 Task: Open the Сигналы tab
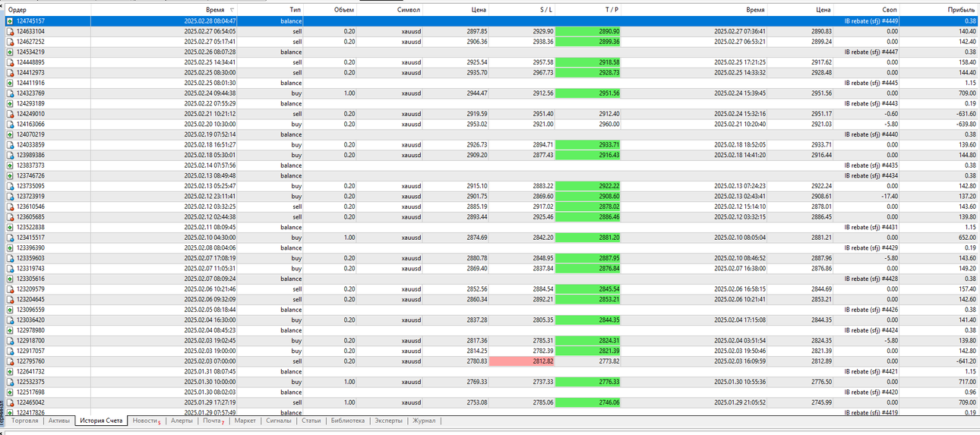pyautogui.click(x=279, y=421)
